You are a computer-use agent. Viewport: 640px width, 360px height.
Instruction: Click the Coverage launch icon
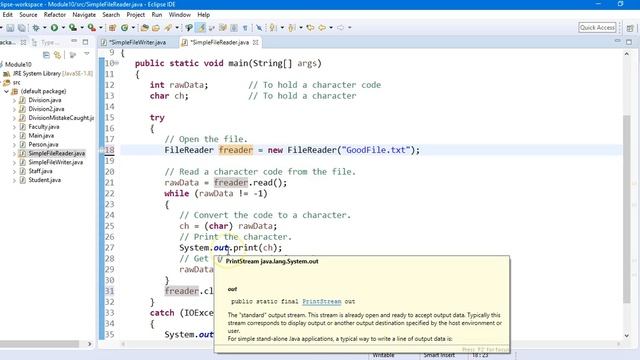(73, 28)
